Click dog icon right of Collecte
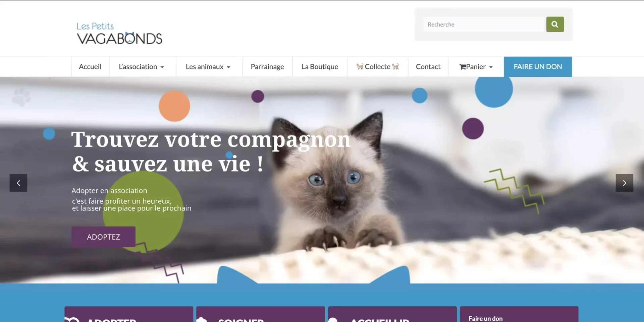 point(395,67)
